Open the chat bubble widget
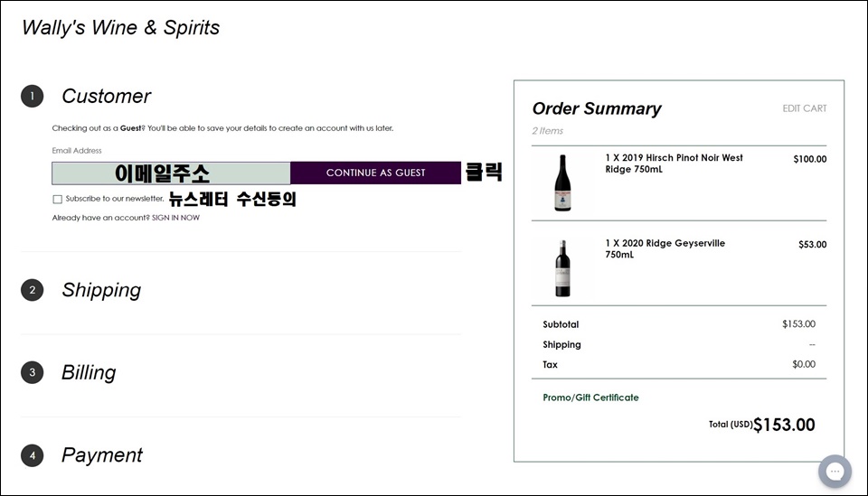The height and width of the screenshot is (496, 868). [x=835, y=471]
